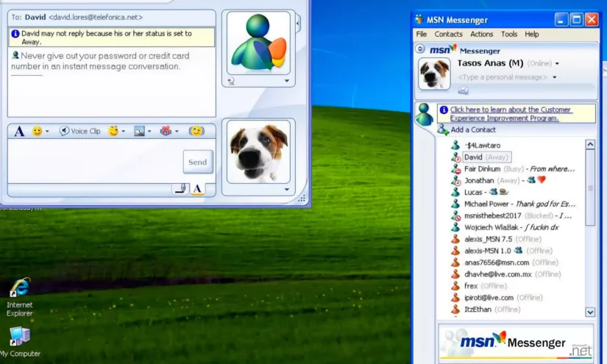Open the Help menu
Image resolution: width=607 pixels, height=364 pixels.
(x=531, y=34)
